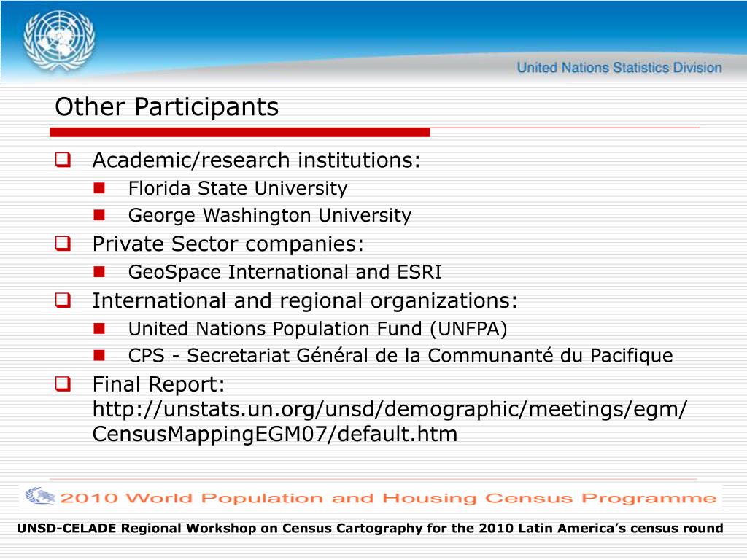
Task: Click the hollow bullet beside 'International and regional organizations'
Action: (x=63, y=300)
